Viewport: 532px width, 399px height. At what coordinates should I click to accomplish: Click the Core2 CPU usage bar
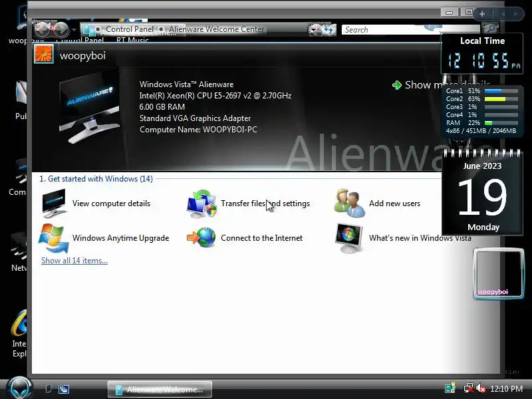coord(501,99)
